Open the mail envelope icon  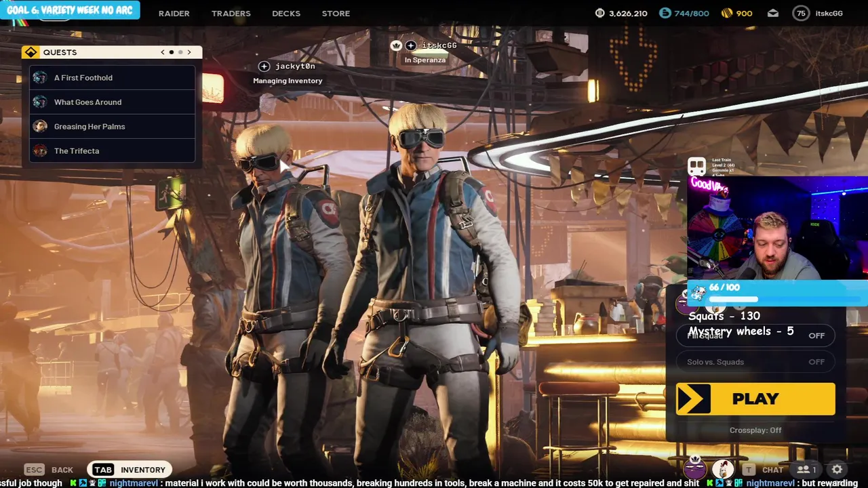coord(772,14)
